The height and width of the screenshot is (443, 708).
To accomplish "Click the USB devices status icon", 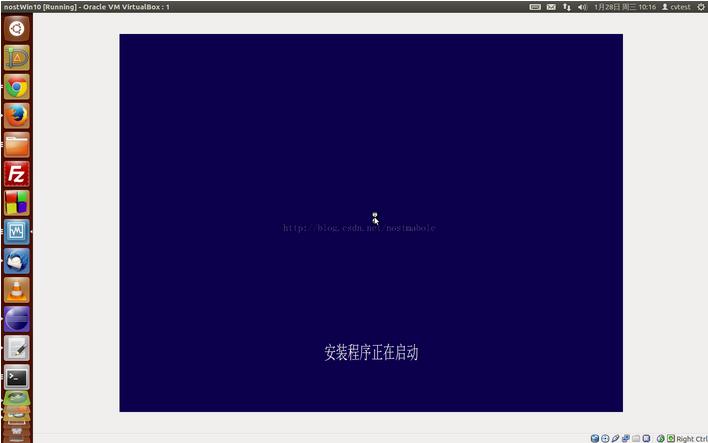I will pyautogui.click(x=615, y=438).
